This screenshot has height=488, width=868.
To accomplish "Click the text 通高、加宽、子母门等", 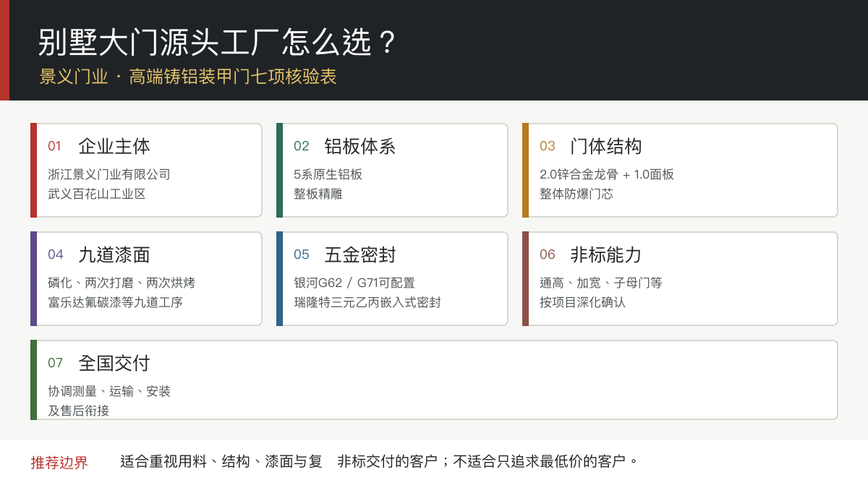I will pyautogui.click(x=601, y=283).
